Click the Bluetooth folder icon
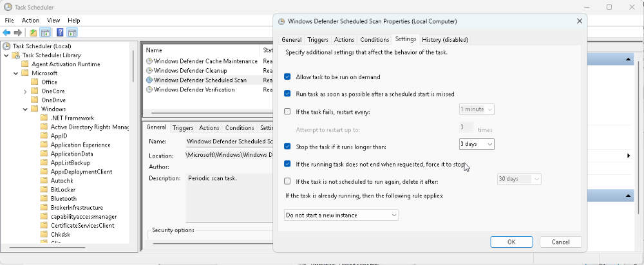The width and height of the screenshot is (644, 265). [44, 199]
